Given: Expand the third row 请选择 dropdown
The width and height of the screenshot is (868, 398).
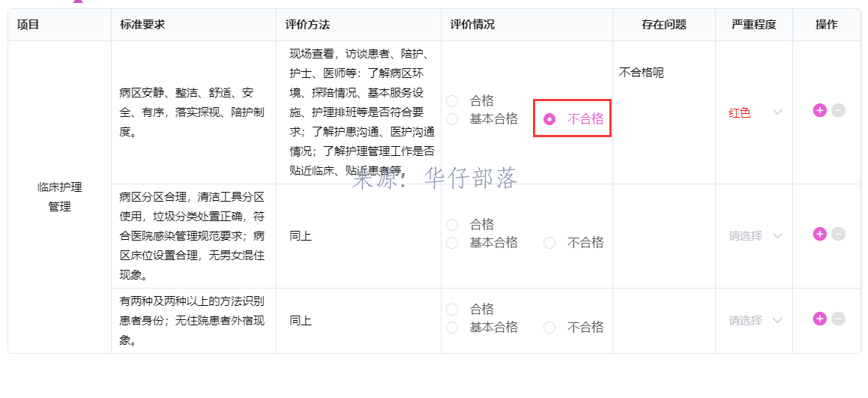Looking at the screenshot, I should tap(756, 320).
